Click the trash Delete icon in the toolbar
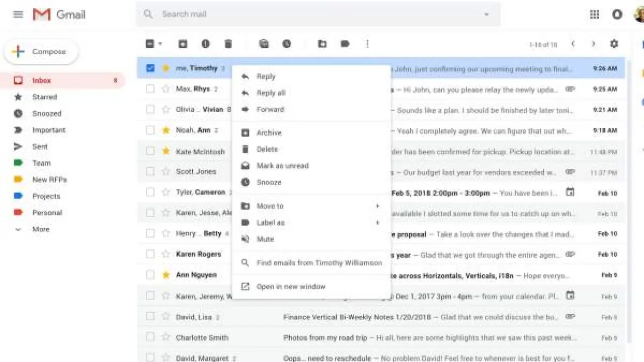 coord(228,44)
